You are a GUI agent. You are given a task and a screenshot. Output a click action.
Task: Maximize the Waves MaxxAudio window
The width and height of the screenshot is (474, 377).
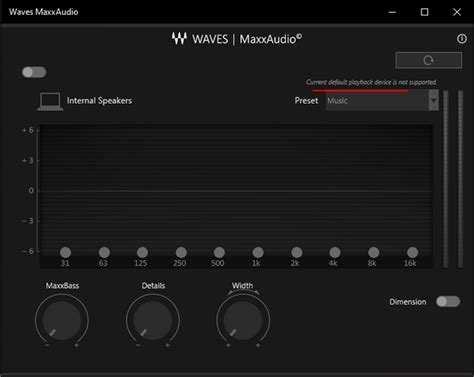tap(424, 12)
